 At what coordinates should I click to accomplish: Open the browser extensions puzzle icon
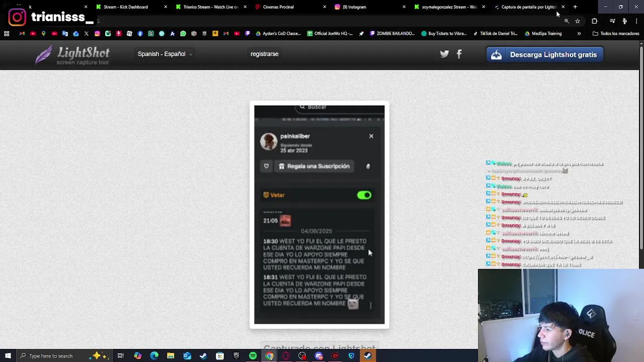595,21
